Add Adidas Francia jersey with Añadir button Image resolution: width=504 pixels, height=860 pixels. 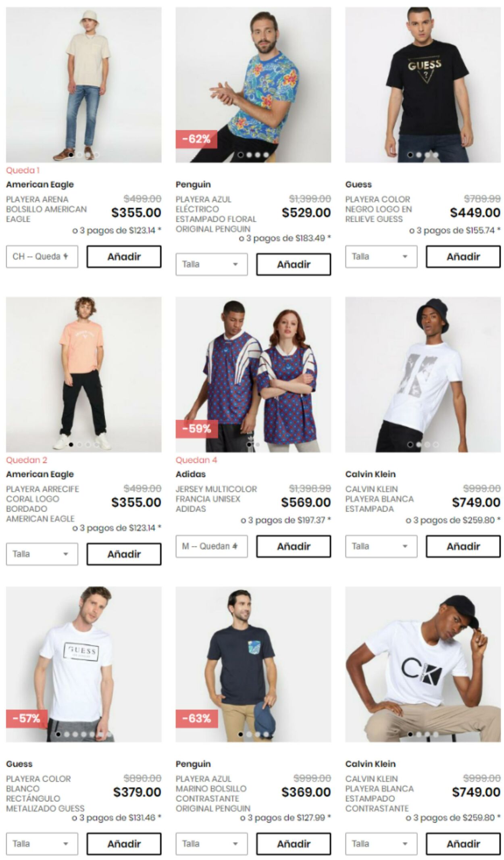294,546
